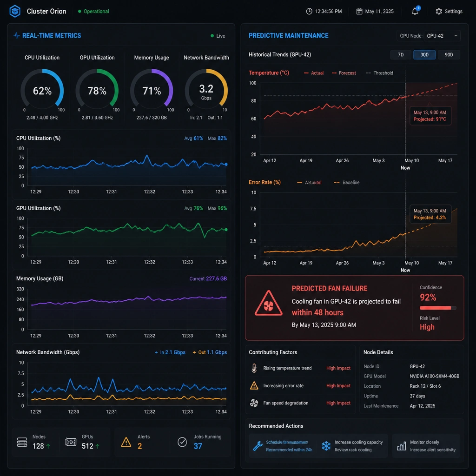Open the notifications bell
The width and height of the screenshot is (476, 476).
(x=415, y=11)
